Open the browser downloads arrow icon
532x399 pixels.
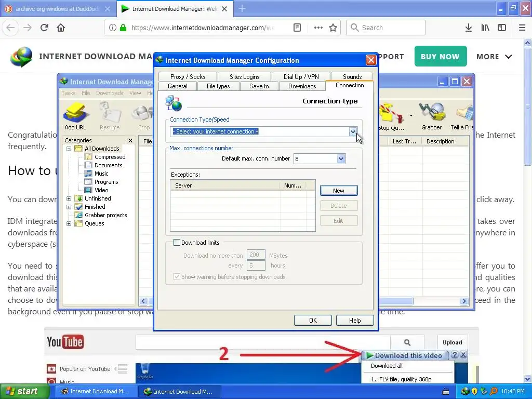pos(469,28)
